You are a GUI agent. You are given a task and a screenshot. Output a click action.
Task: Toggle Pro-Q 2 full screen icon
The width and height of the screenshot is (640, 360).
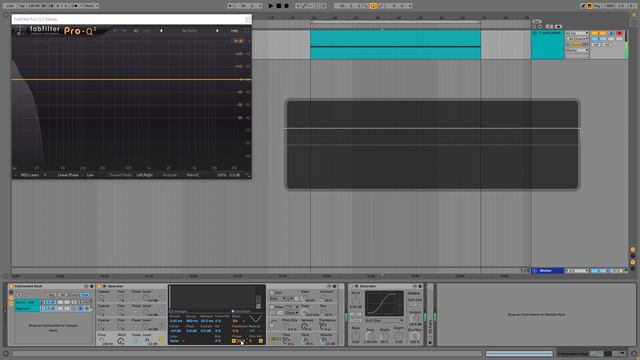tap(247, 31)
